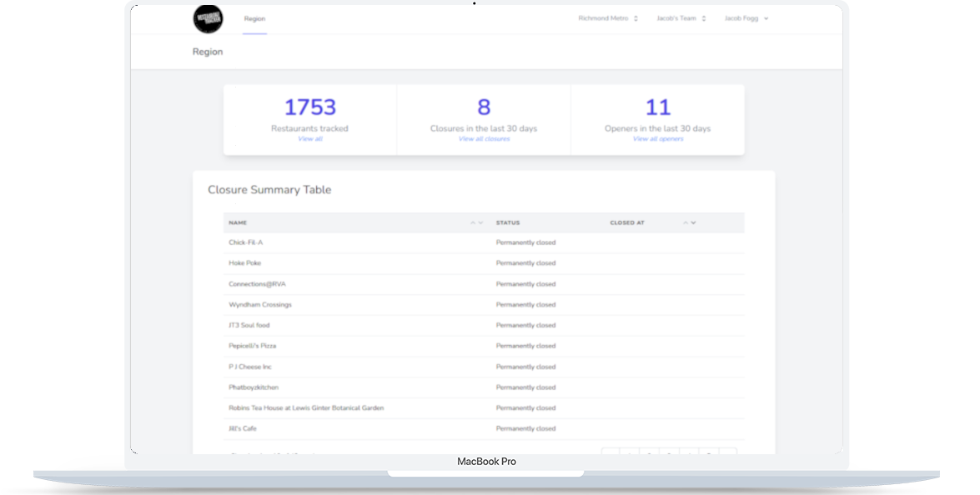Viewport: 980px width, 495px height.
Task: Click the Status column header
Action: pos(508,222)
